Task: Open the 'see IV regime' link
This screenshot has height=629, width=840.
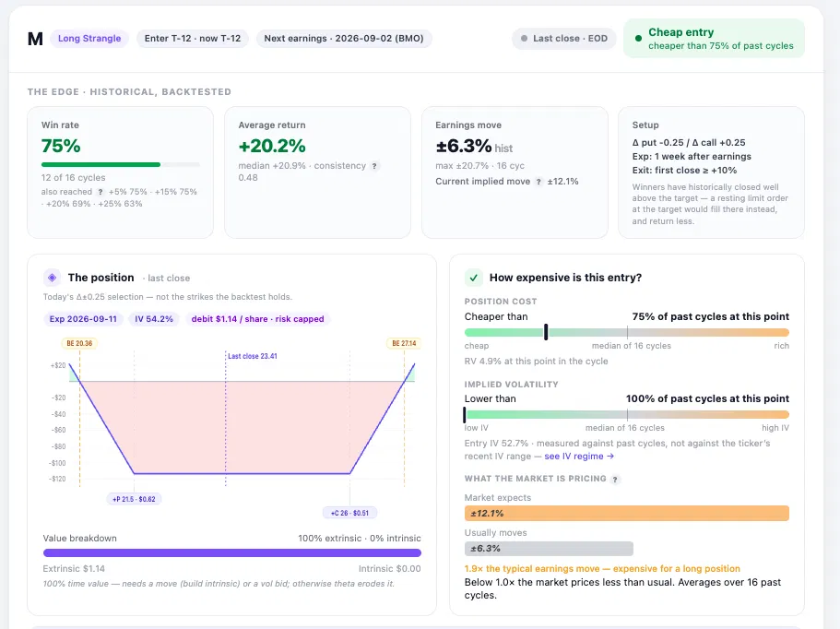Action: (579, 457)
